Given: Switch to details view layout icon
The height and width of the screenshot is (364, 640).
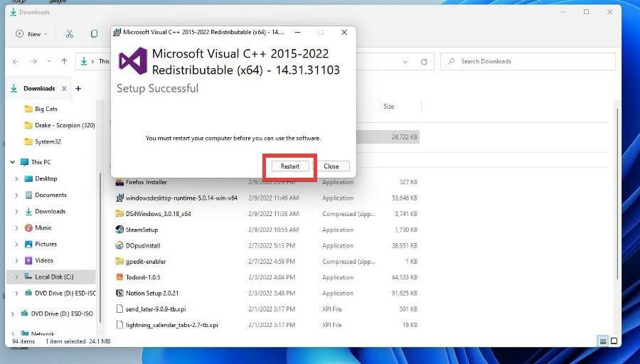Looking at the screenshot, I should (x=603, y=341).
